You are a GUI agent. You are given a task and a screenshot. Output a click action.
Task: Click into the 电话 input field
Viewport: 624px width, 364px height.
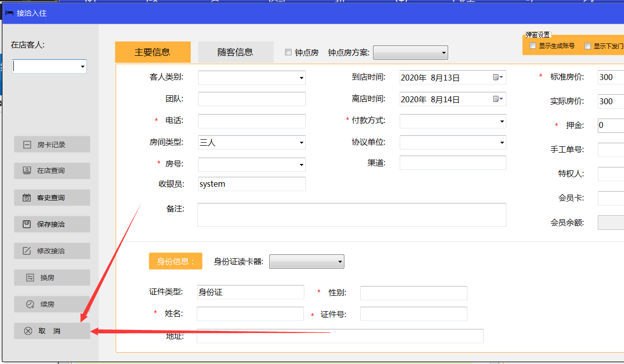pyautogui.click(x=251, y=121)
